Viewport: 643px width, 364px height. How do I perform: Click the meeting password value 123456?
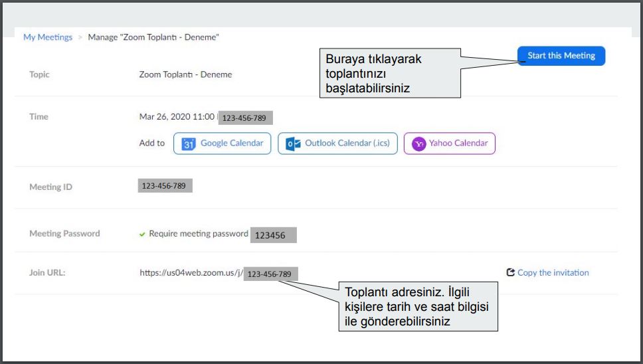[x=269, y=235]
